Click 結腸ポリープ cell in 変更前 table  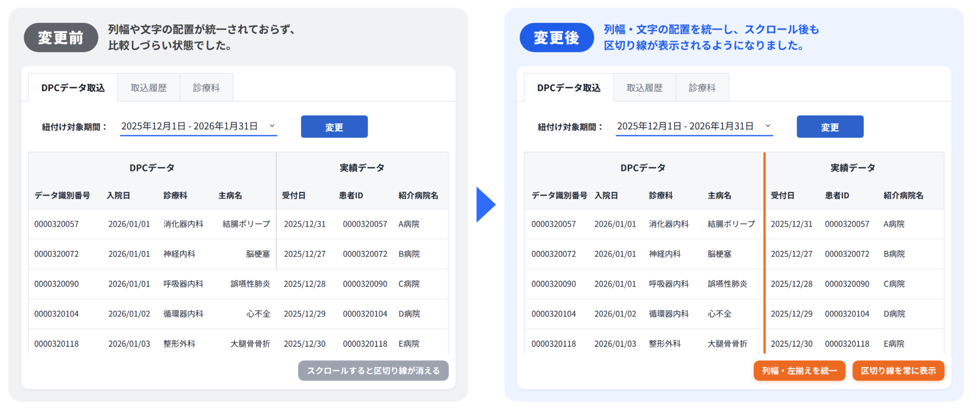point(246,224)
